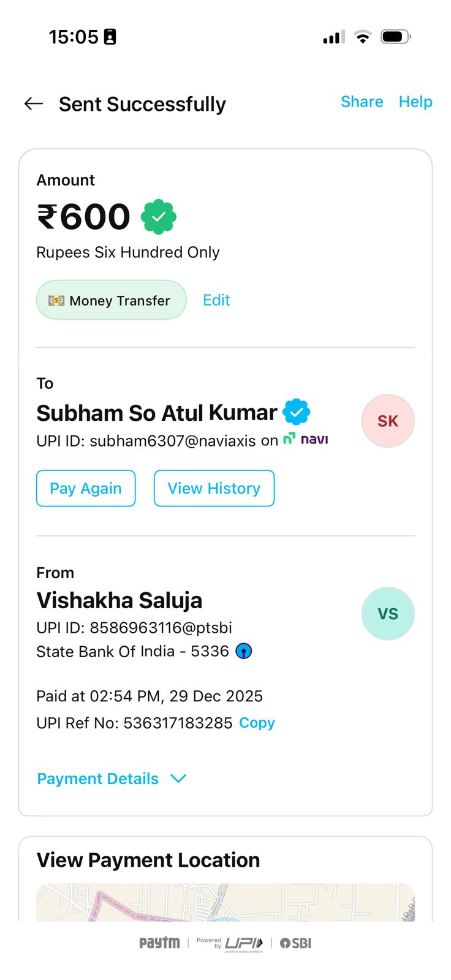Tap the VS sender avatar
This screenshot has height=980, width=451.
[x=388, y=614]
